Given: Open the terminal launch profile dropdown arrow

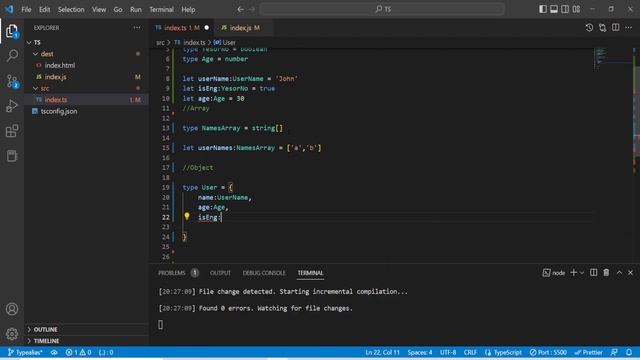Looking at the screenshot, I should (x=582, y=273).
